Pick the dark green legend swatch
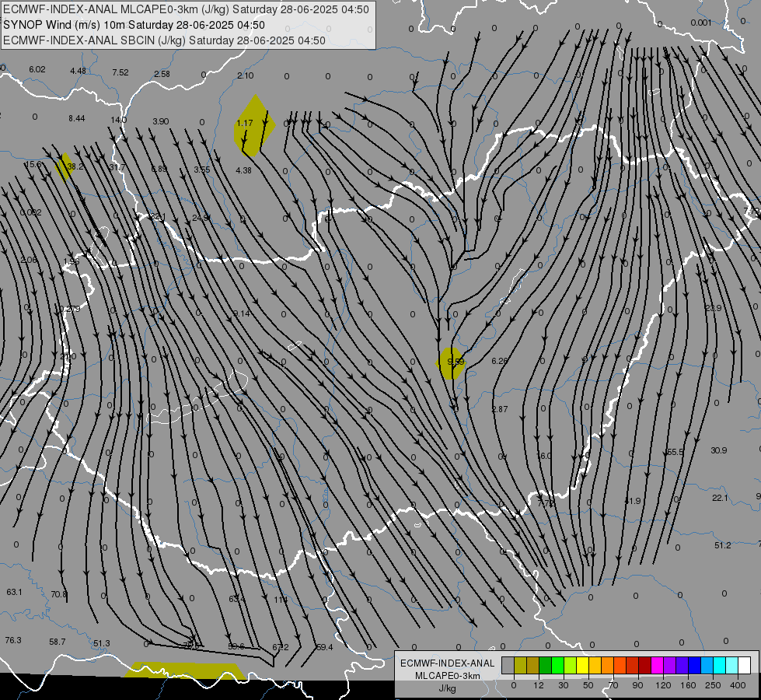 tap(546, 665)
